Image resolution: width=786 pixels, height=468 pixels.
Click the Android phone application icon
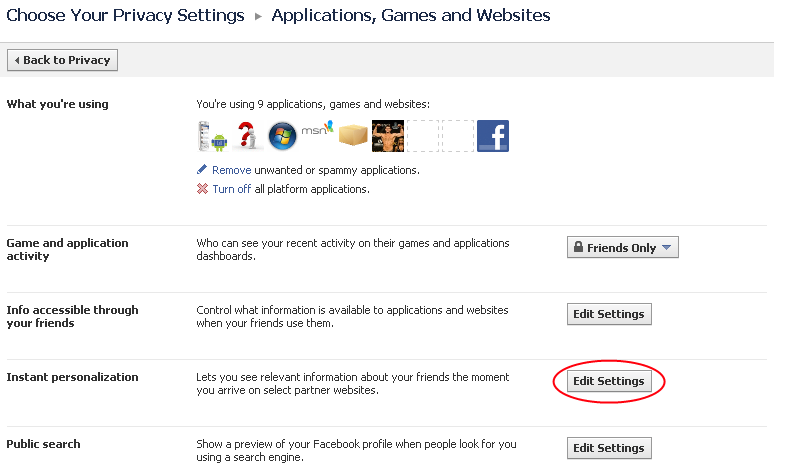click(x=213, y=136)
